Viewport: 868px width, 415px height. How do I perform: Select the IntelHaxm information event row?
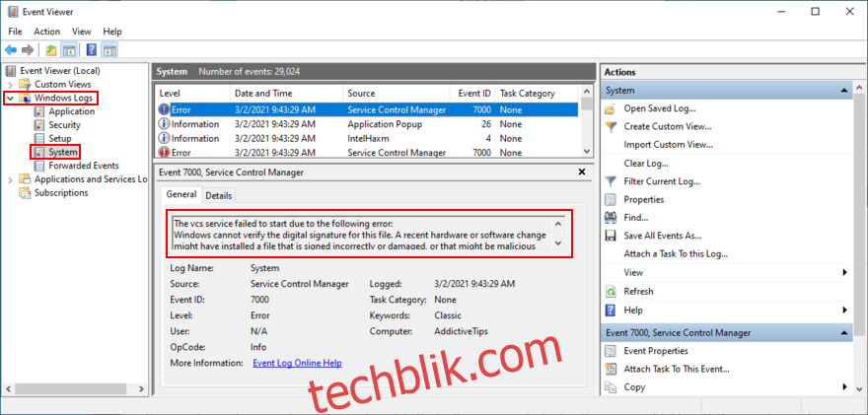pyautogui.click(x=367, y=138)
